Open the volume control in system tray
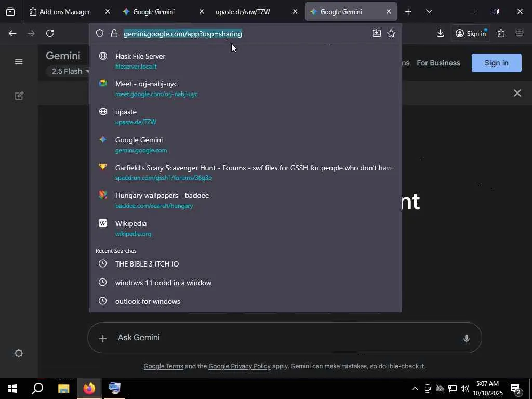 (465, 389)
